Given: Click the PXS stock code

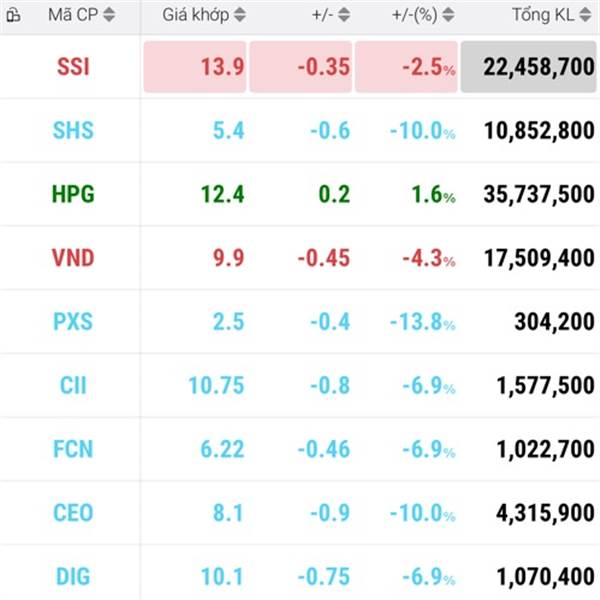Looking at the screenshot, I should (72, 322).
